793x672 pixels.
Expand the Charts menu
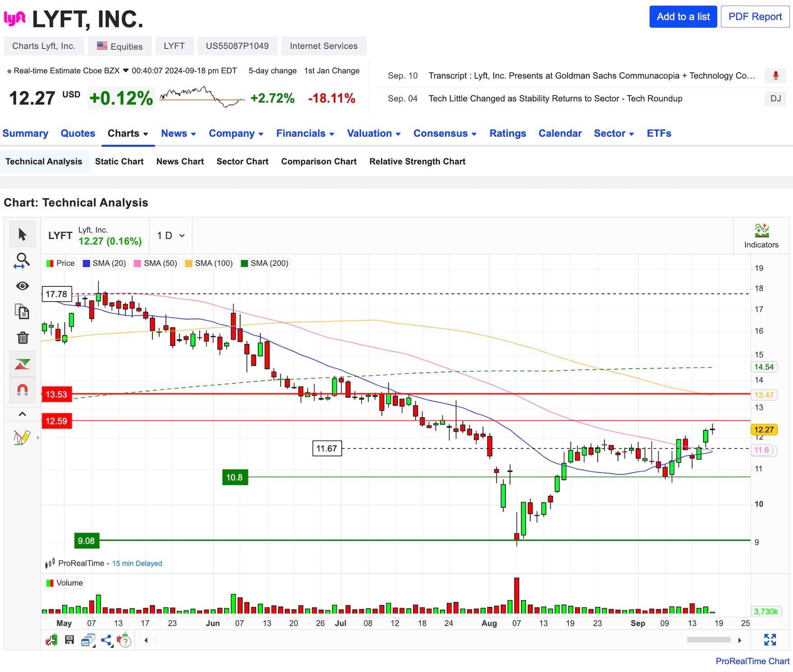coord(128,133)
